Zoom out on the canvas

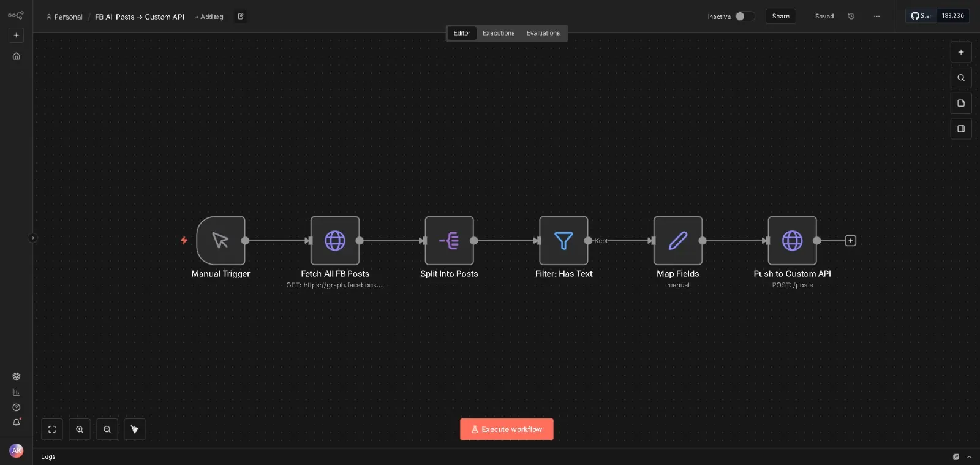(107, 429)
